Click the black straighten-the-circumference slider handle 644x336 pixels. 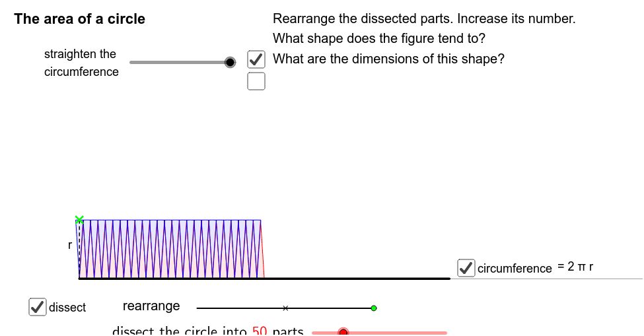click(230, 62)
